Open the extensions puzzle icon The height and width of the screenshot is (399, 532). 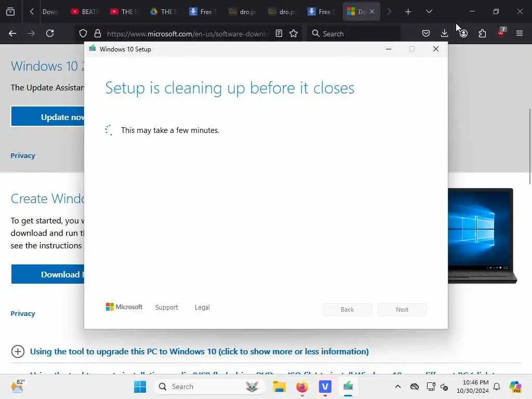(x=482, y=33)
